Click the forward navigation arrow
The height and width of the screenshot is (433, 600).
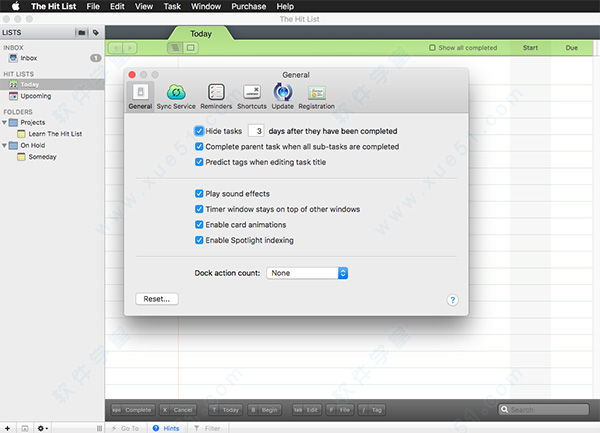pyautogui.click(x=130, y=48)
